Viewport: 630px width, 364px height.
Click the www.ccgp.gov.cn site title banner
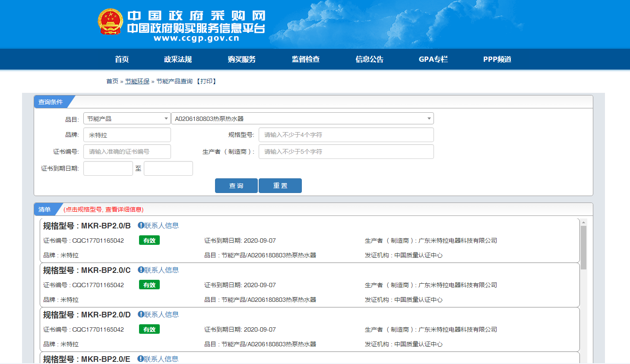point(196,38)
